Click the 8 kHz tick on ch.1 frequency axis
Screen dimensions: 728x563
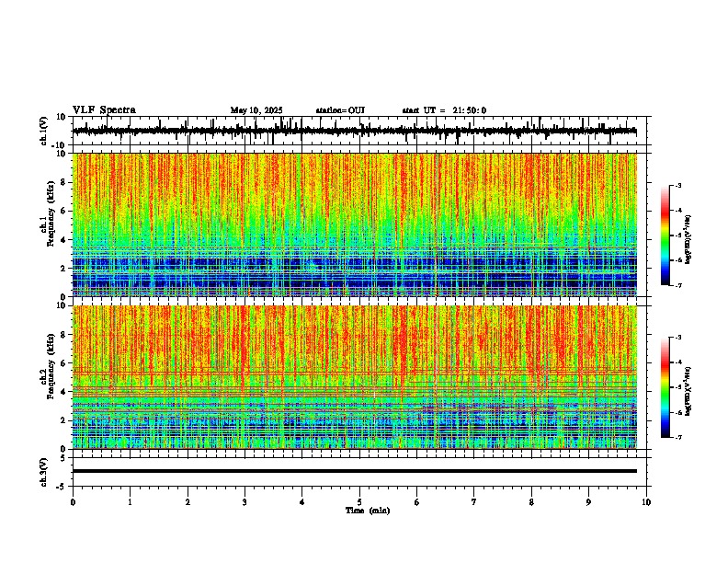63,182
